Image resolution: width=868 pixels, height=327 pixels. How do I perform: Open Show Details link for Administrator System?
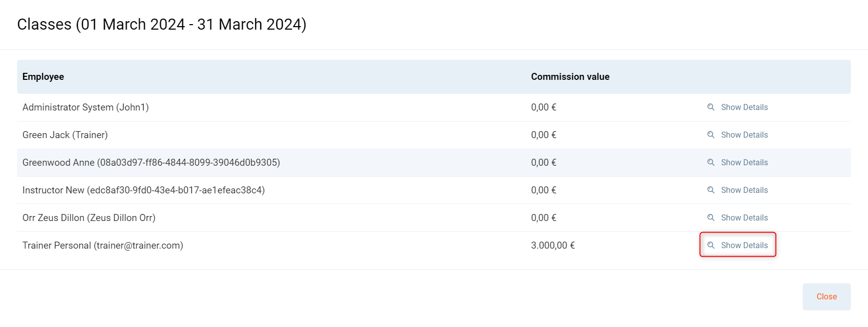[x=744, y=107]
